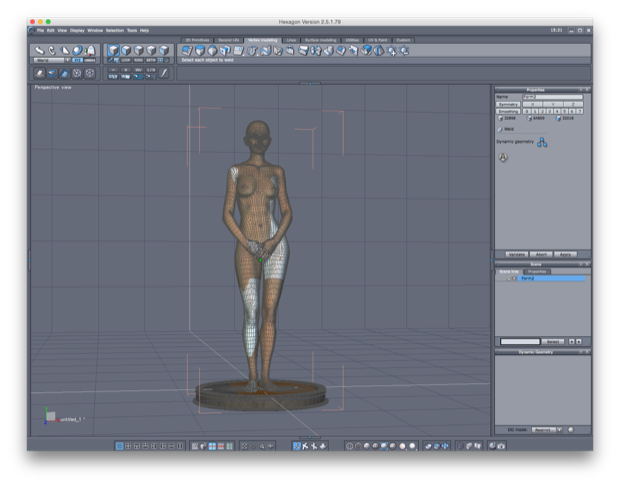This screenshot has height=487, width=620.
Task: Click the Symmetry button in Properties
Action: (508, 104)
